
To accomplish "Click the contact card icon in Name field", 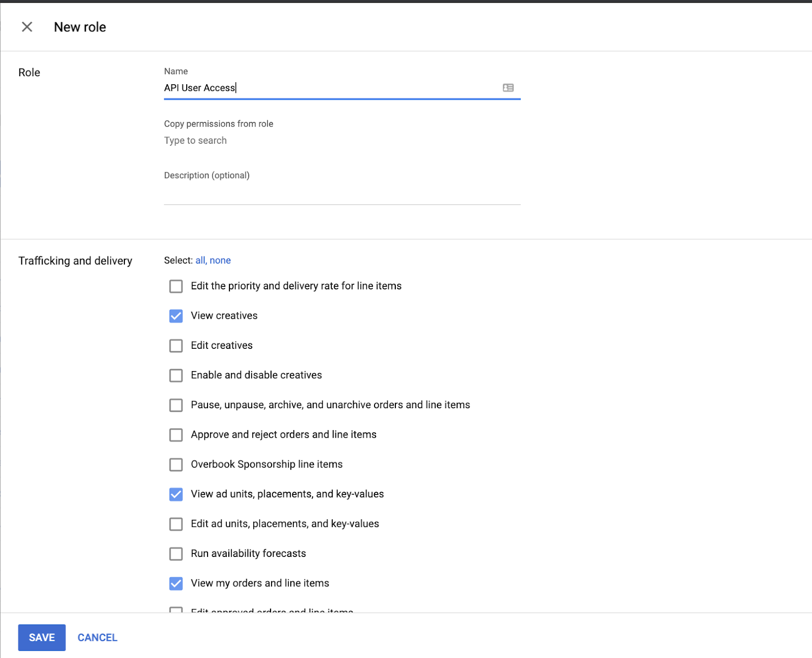I will click(508, 88).
